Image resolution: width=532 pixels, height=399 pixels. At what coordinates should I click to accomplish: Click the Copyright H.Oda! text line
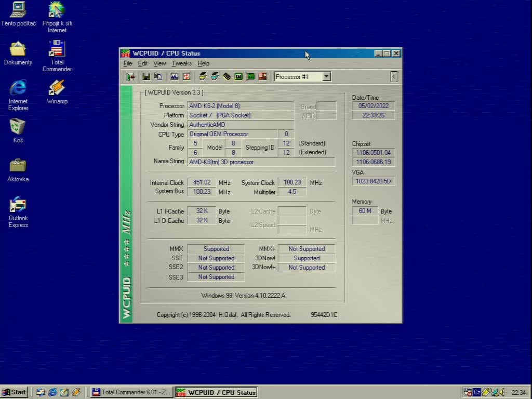(223, 315)
